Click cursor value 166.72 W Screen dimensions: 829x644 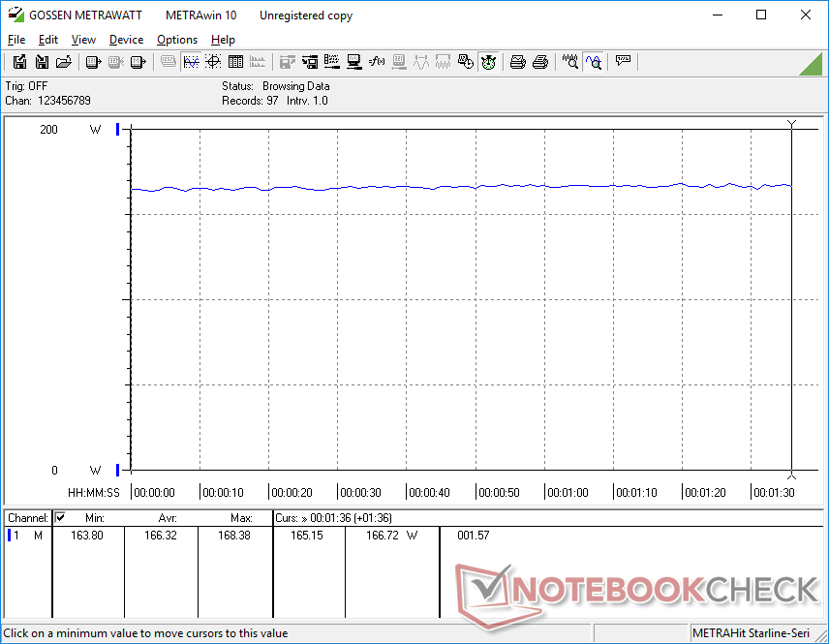click(392, 536)
